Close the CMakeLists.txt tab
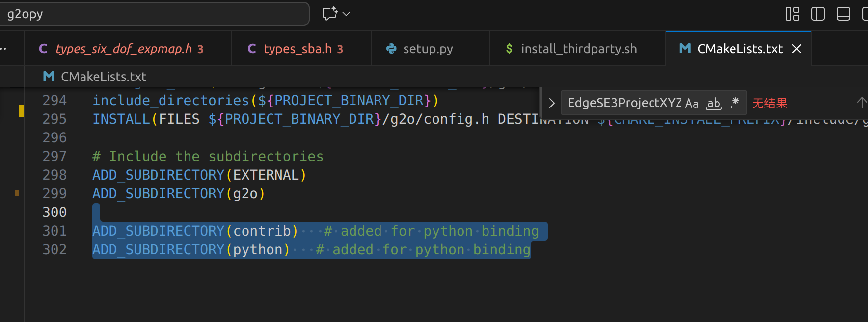Image resolution: width=868 pixels, height=322 pixels. pos(797,49)
